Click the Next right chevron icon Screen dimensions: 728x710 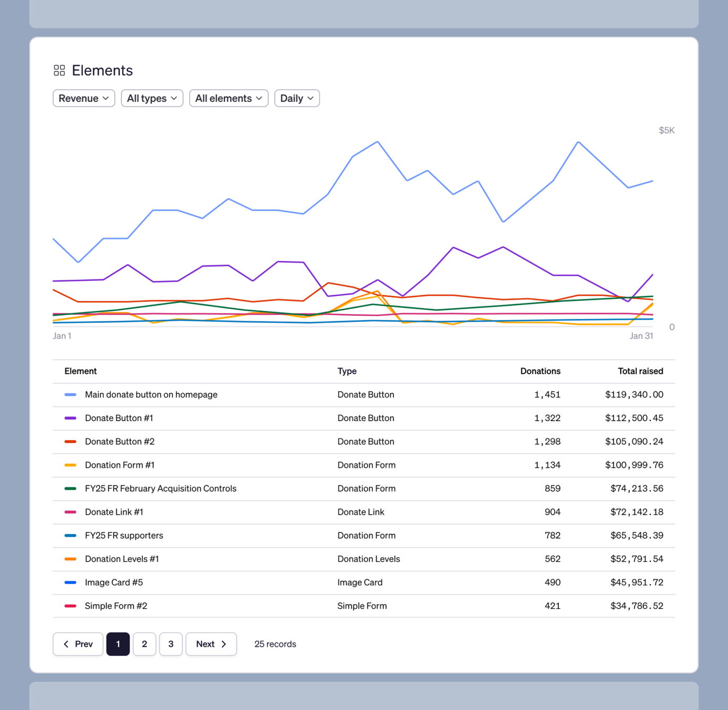224,644
